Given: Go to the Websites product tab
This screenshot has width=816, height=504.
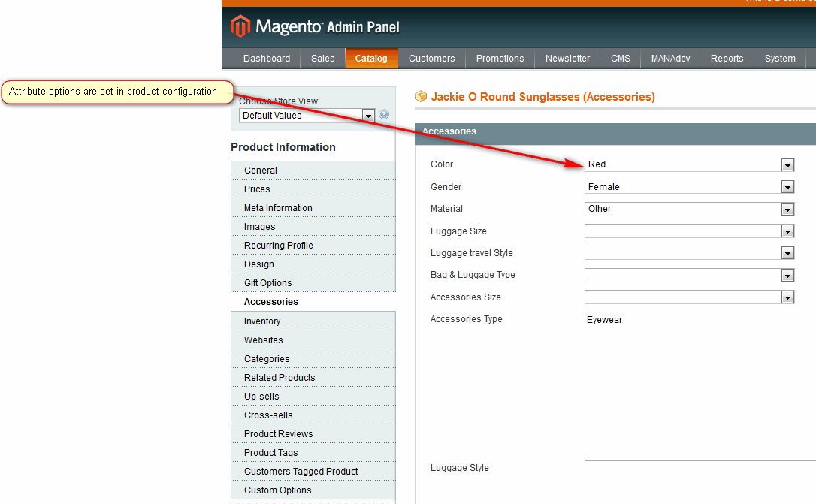Looking at the screenshot, I should [x=313, y=340].
